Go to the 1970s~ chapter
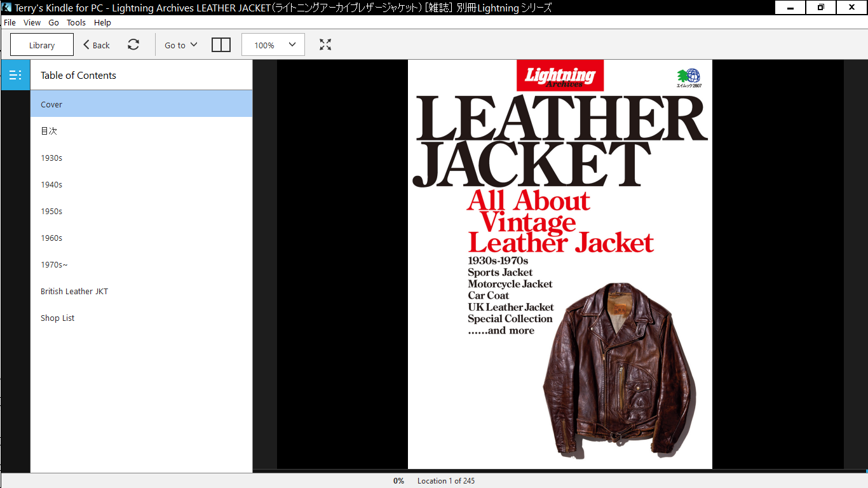The height and width of the screenshot is (488, 868). (141, 264)
